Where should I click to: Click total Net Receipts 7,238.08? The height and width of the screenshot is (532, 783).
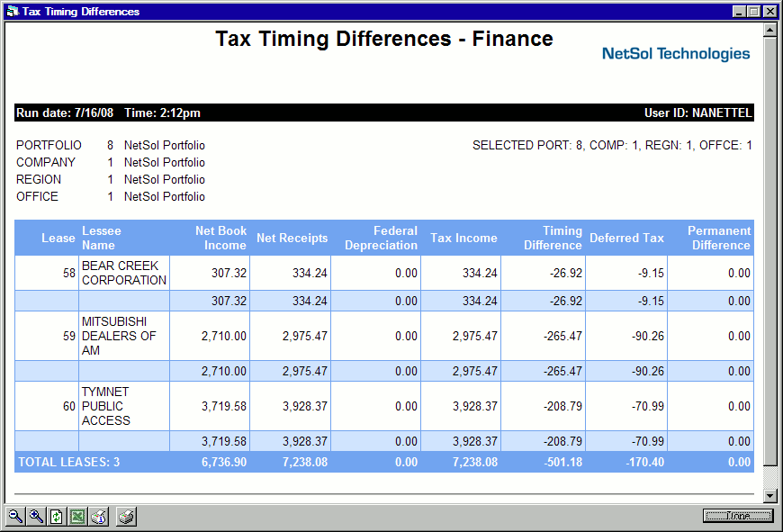[305, 462]
